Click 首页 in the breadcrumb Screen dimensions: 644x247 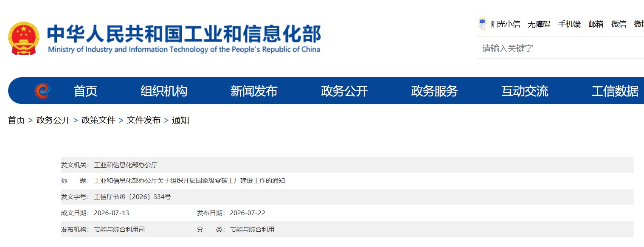tap(17, 120)
